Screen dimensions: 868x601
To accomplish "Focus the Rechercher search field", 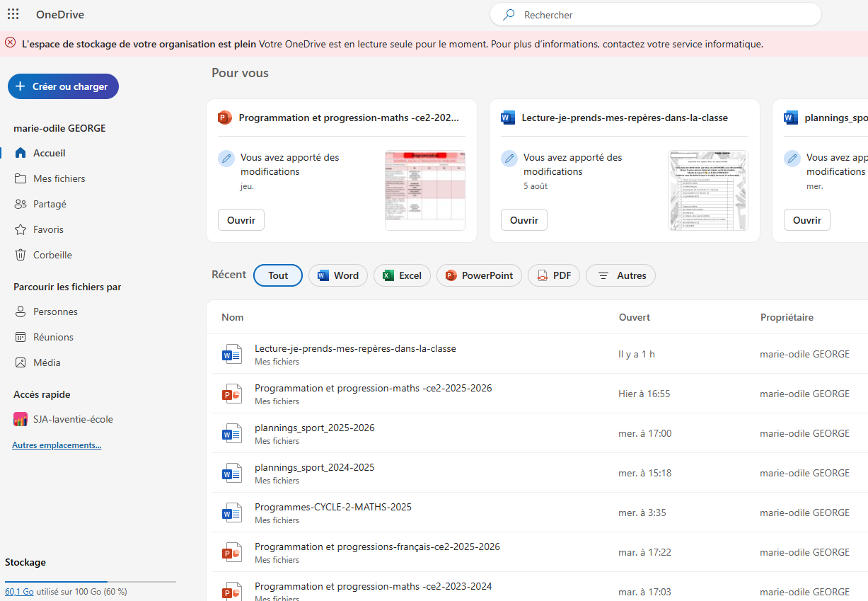I will (x=656, y=15).
